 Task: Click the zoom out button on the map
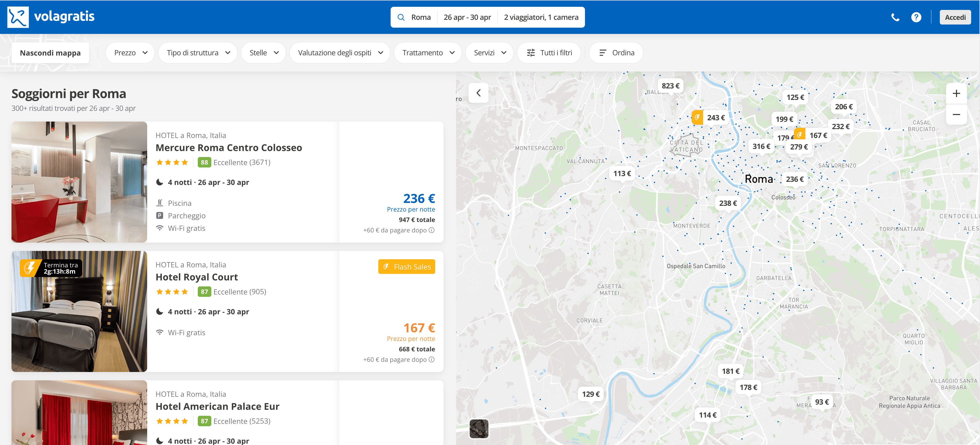click(956, 115)
